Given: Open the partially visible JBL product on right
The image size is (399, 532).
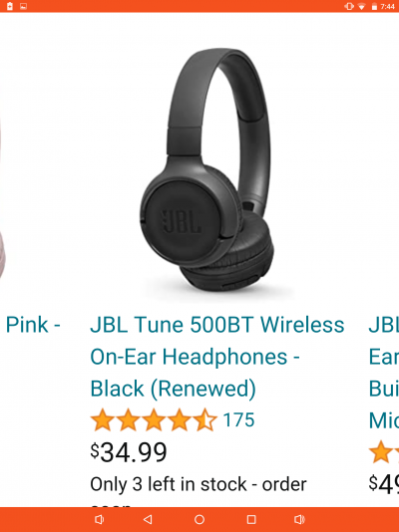Looking at the screenshot, I should point(384,372).
